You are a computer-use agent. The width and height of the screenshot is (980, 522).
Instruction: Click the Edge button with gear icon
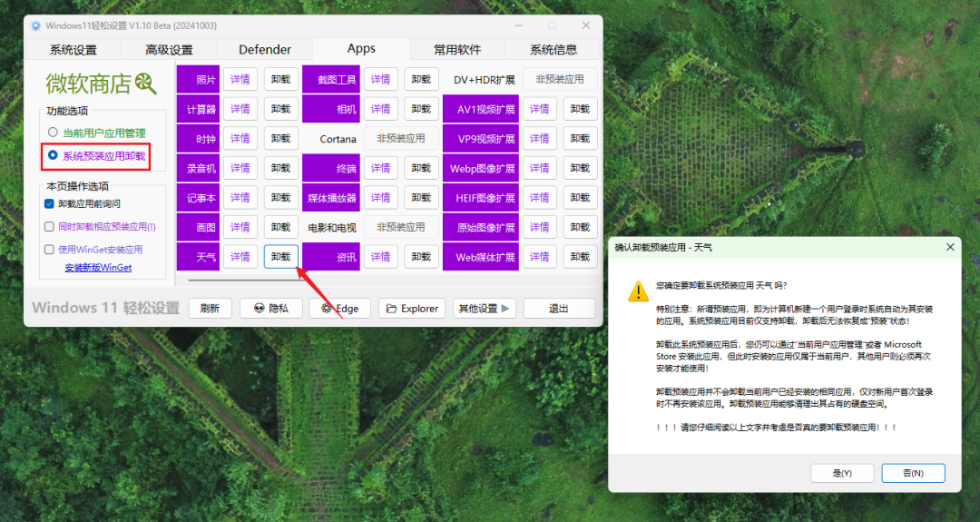(339, 309)
